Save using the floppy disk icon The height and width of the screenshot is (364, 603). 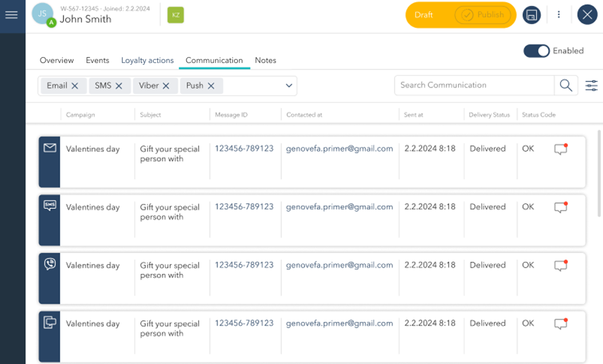pyautogui.click(x=531, y=15)
